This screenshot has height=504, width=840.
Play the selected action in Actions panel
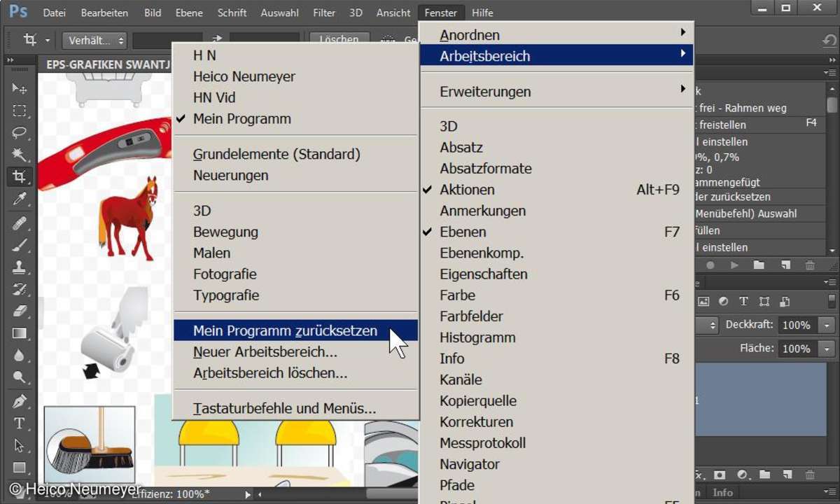click(734, 265)
